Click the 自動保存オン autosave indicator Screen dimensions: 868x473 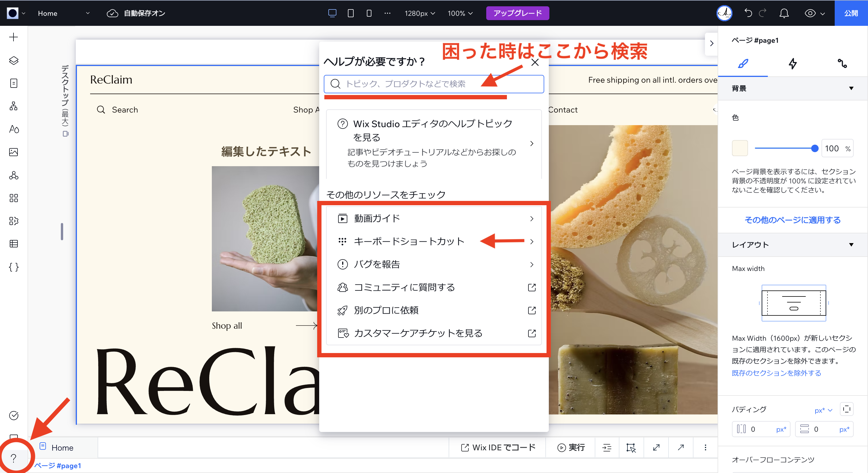(136, 13)
